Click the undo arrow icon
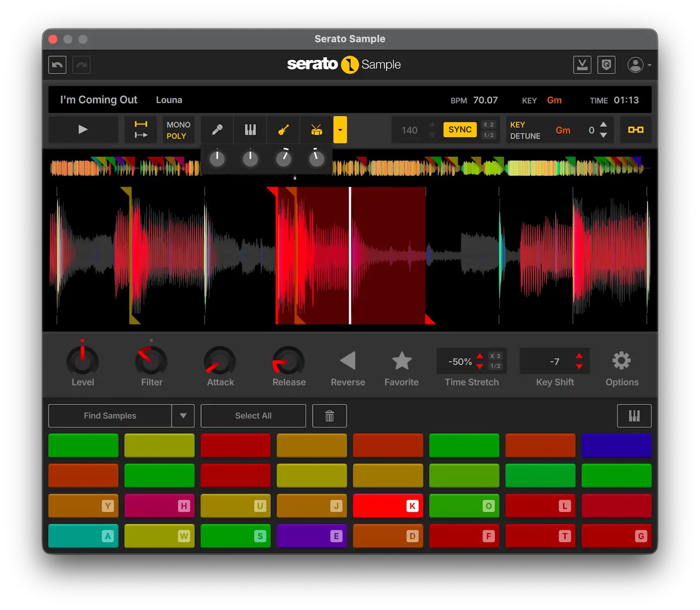The width and height of the screenshot is (700, 610). click(57, 65)
